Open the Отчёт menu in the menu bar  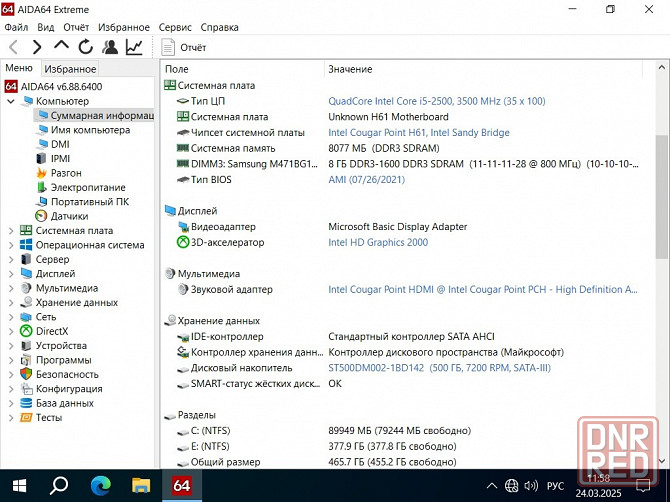click(76, 27)
